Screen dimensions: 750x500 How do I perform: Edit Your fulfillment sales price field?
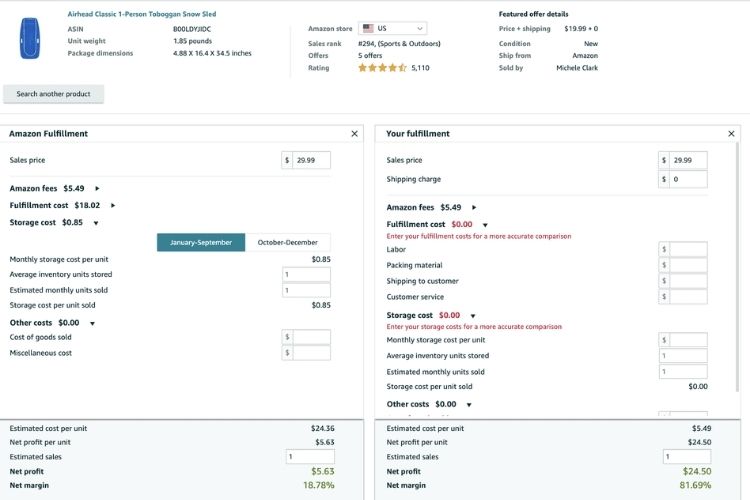point(683,160)
